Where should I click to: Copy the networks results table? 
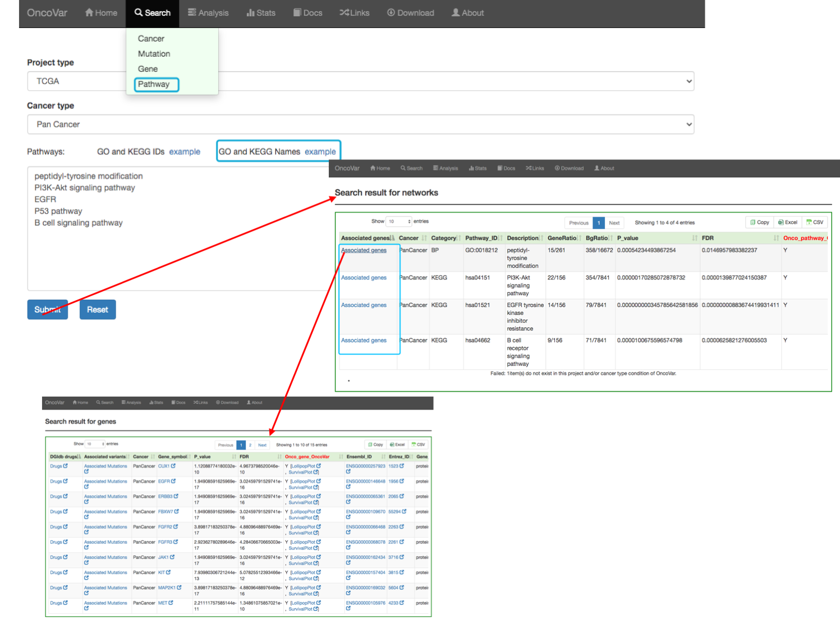[760, 222]
